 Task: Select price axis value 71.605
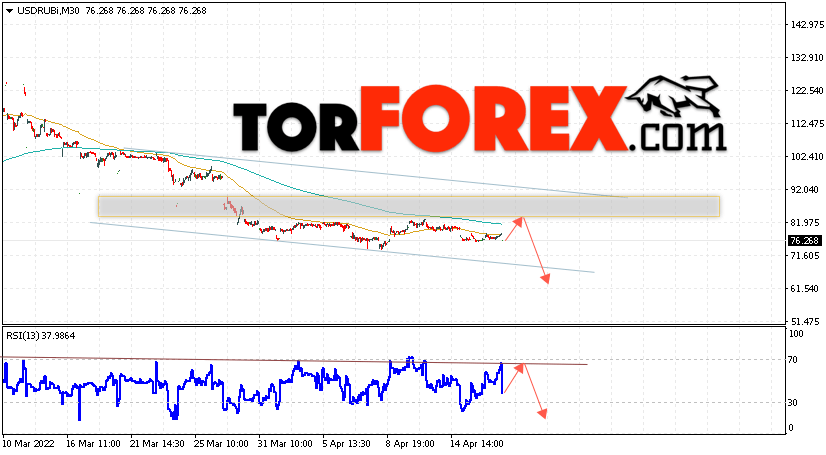tap(807, 256)
